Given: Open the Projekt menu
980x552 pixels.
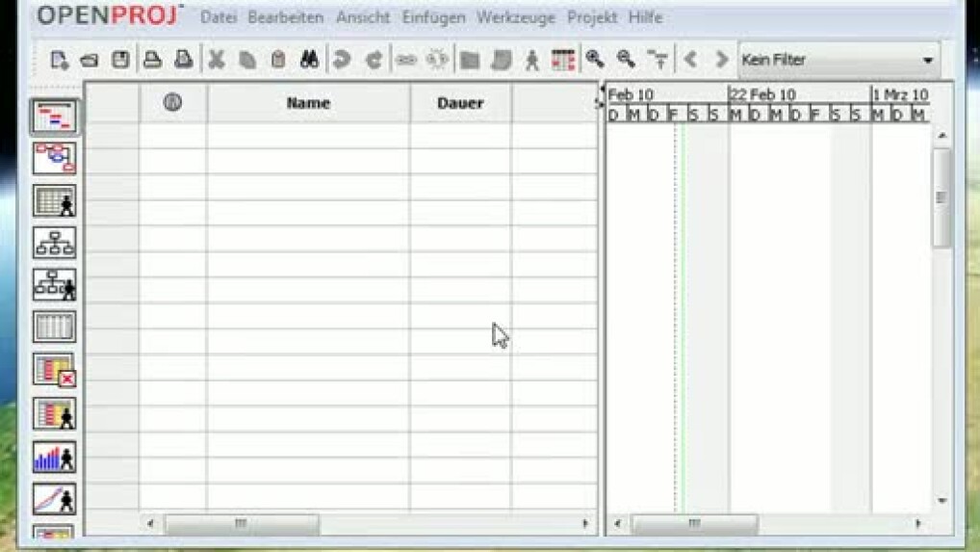Looking at the screenshot, I should (592, 17).
